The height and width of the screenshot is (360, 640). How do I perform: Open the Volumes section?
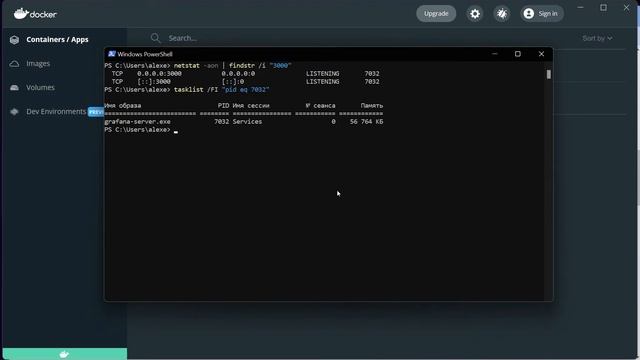point(40,87)
